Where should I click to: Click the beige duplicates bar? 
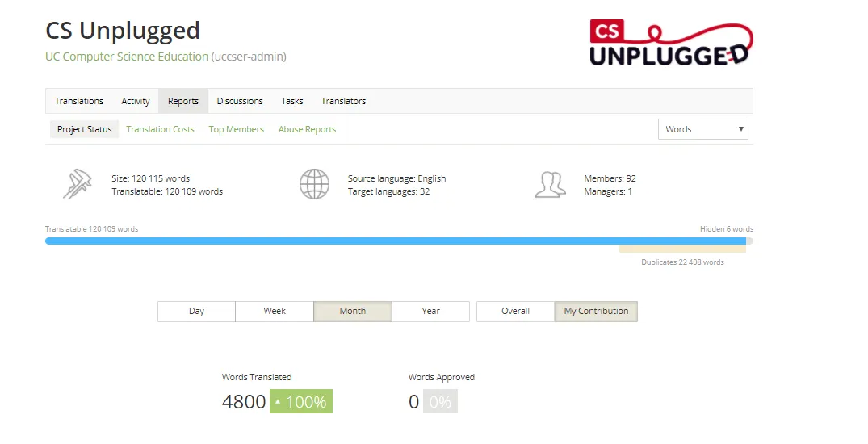[x=682, y=249]
